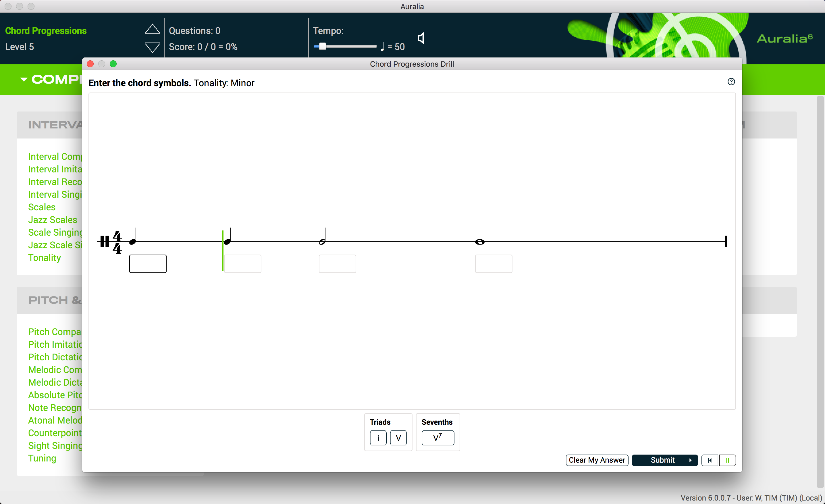Collapse the green COMPLETE section header

click(24, 79)
